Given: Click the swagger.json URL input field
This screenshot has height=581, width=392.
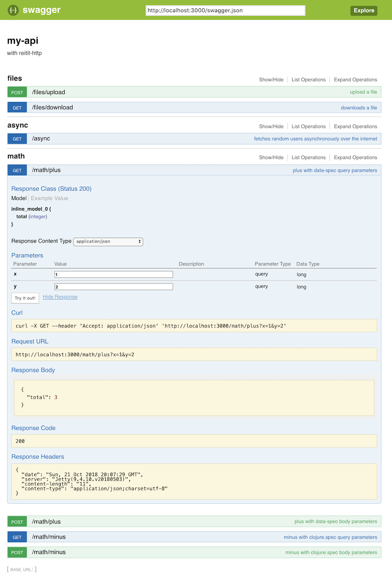Looking at the screenshot, I should 225,10.
